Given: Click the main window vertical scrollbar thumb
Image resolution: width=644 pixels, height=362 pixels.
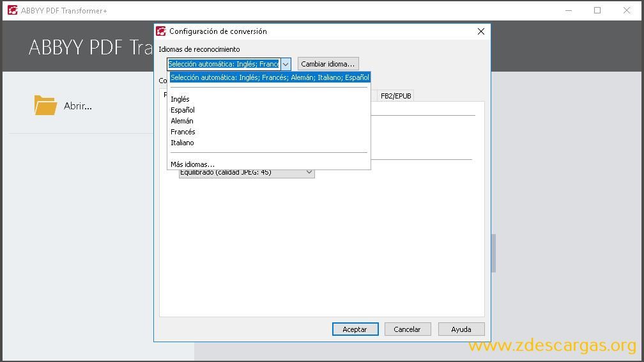Looking at the screenshot, I should click(x=494, y=253).
